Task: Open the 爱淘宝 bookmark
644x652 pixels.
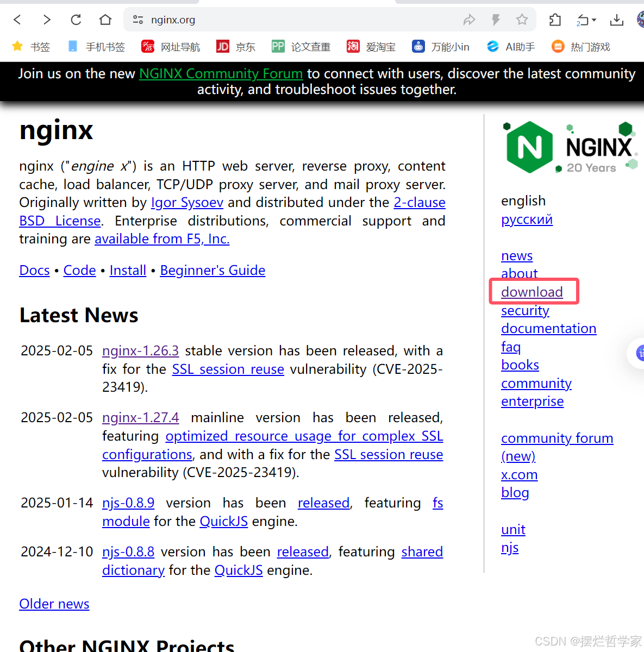Action: click(371, 47)
